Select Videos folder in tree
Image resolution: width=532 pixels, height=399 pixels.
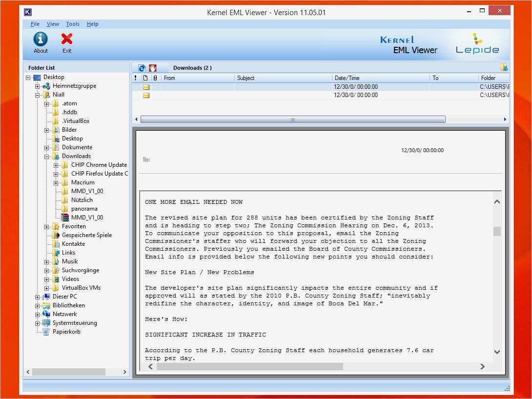70,279
